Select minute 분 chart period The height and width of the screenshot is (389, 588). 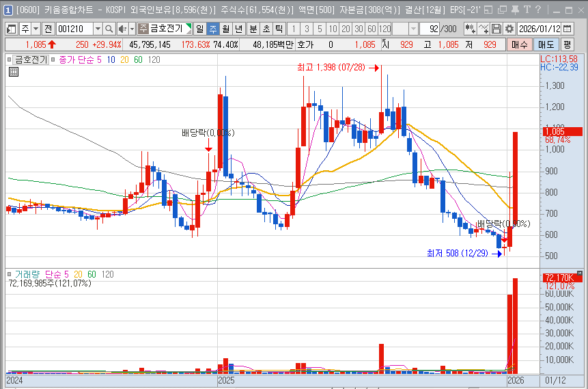tap(254, 29)
